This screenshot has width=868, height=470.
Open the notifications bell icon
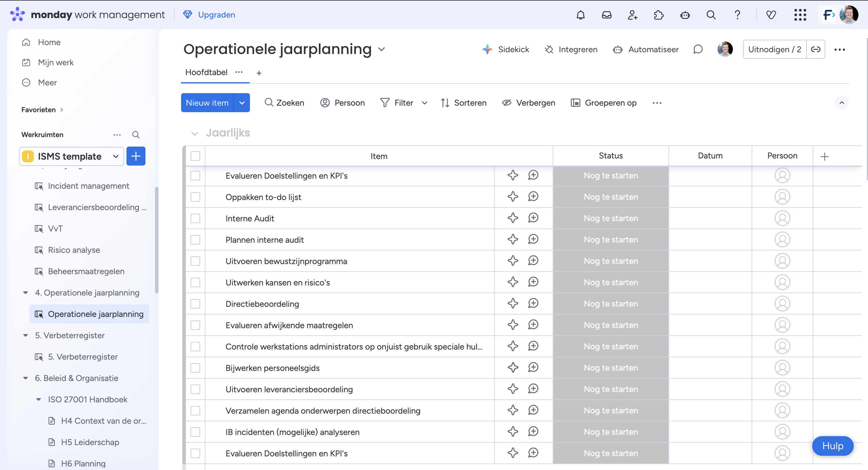pos(580,15)
